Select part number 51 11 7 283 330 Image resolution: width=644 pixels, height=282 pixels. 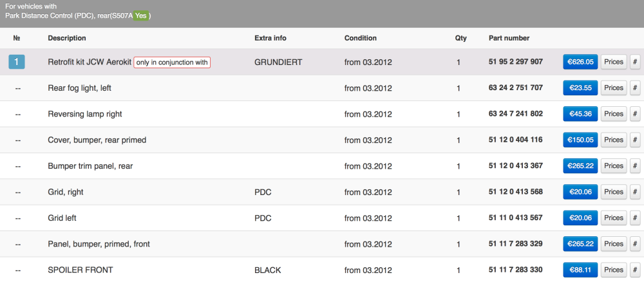[516, 269]
